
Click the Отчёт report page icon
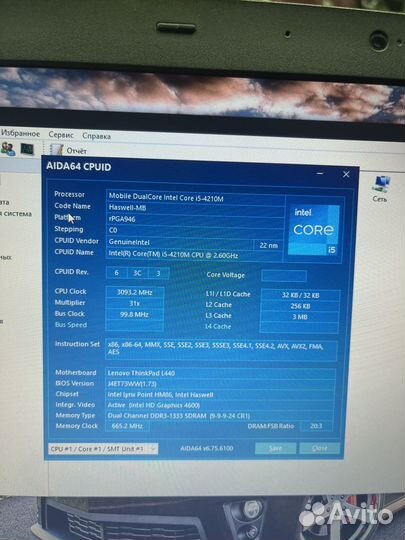point(56,150)
